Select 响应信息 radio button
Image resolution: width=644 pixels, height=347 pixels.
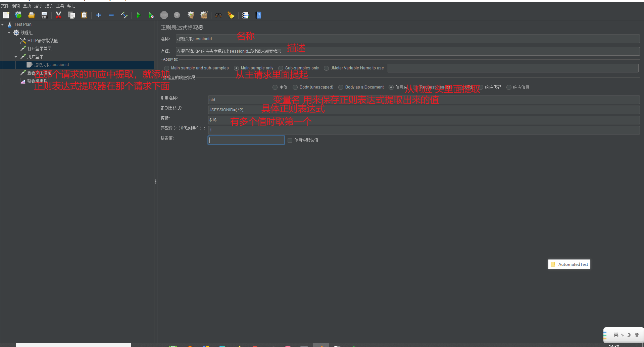(509, 87)
